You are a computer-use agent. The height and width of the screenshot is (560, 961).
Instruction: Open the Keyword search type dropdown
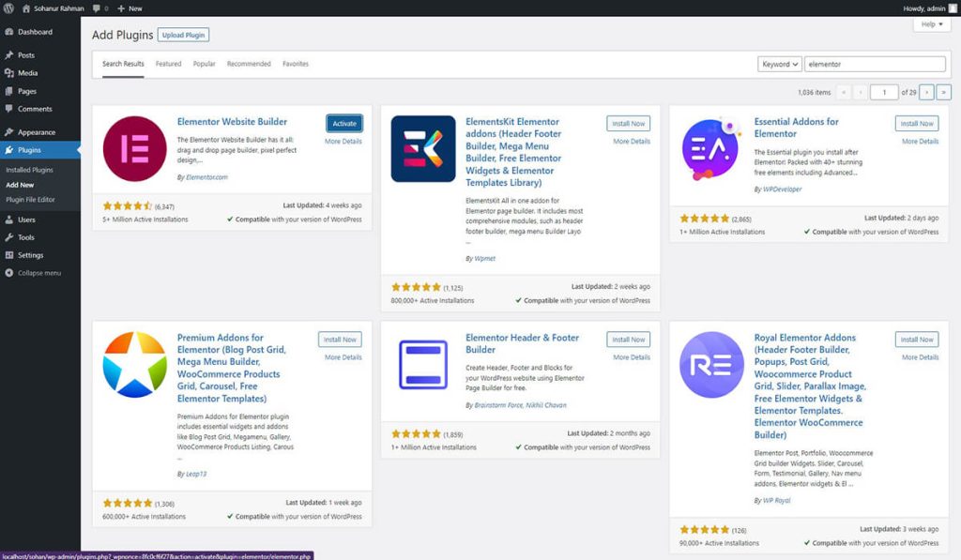coord(780,65)
